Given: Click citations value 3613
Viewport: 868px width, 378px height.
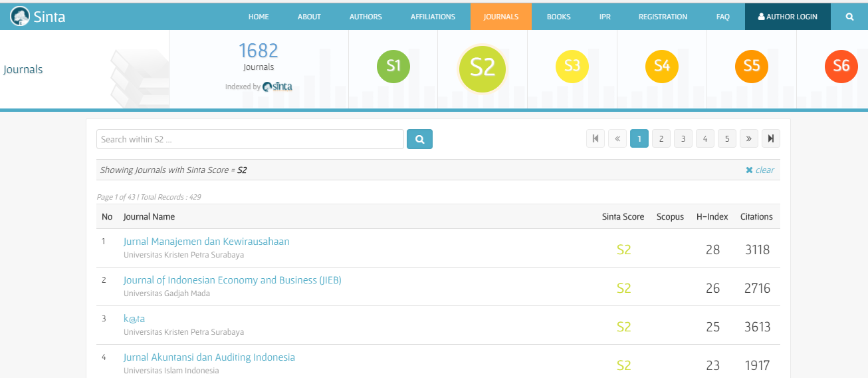Looking at the screenshot, I should (x=757, y=327).
